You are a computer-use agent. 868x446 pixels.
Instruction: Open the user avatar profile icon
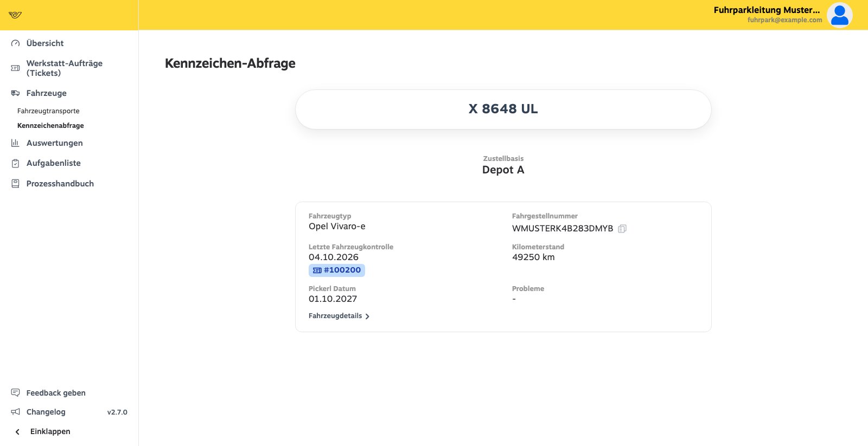(840, 15)
